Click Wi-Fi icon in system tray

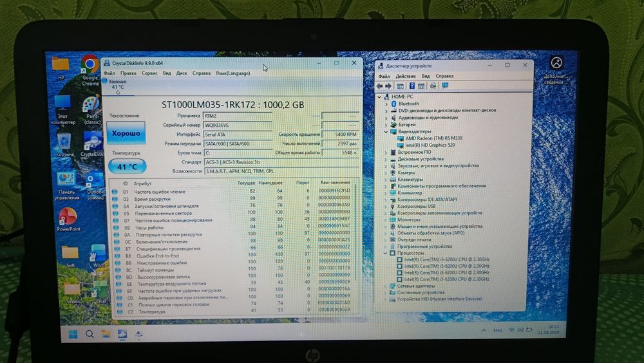pos(511,330)
